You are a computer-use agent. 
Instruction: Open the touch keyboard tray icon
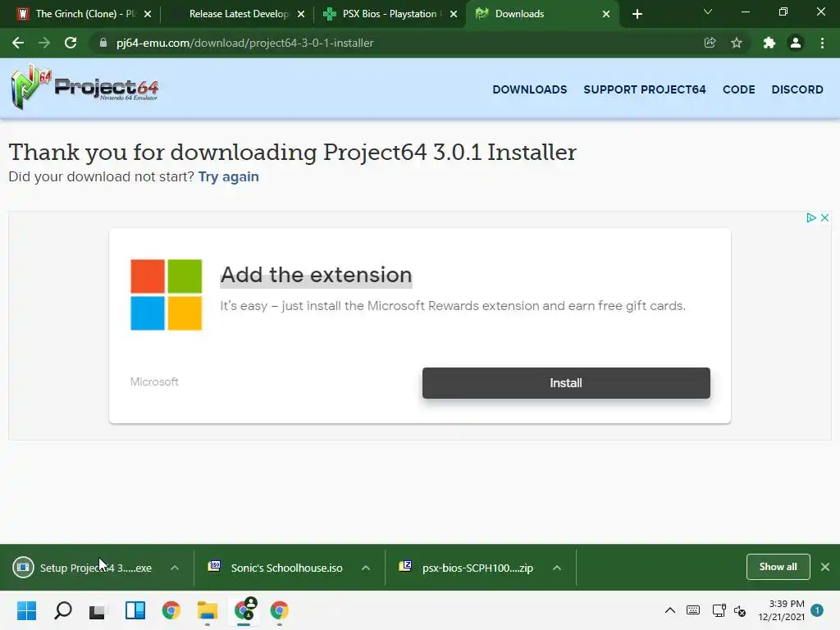click(x=693, y=610)
